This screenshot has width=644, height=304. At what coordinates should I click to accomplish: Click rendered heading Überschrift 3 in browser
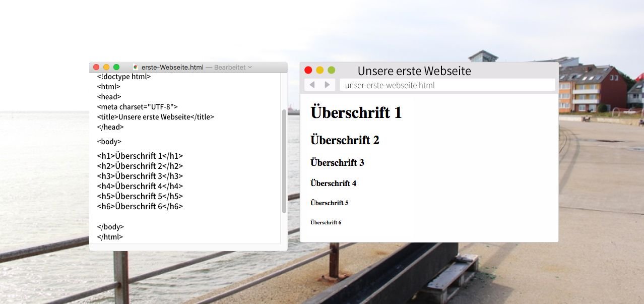(337, 162)
